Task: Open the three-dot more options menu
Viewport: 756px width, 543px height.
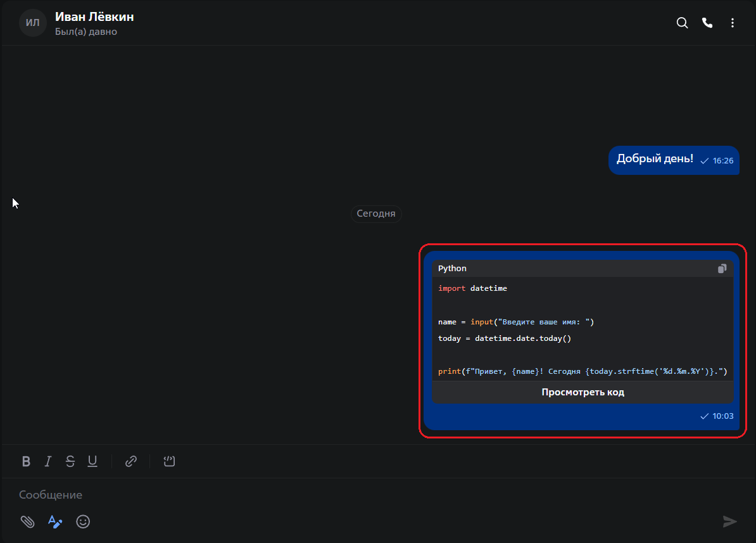Action: 733,23
